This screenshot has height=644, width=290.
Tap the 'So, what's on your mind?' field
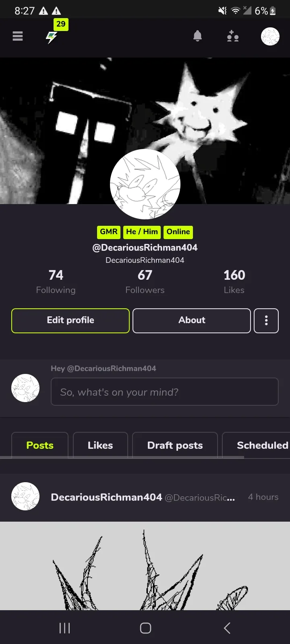click(165, 392)
